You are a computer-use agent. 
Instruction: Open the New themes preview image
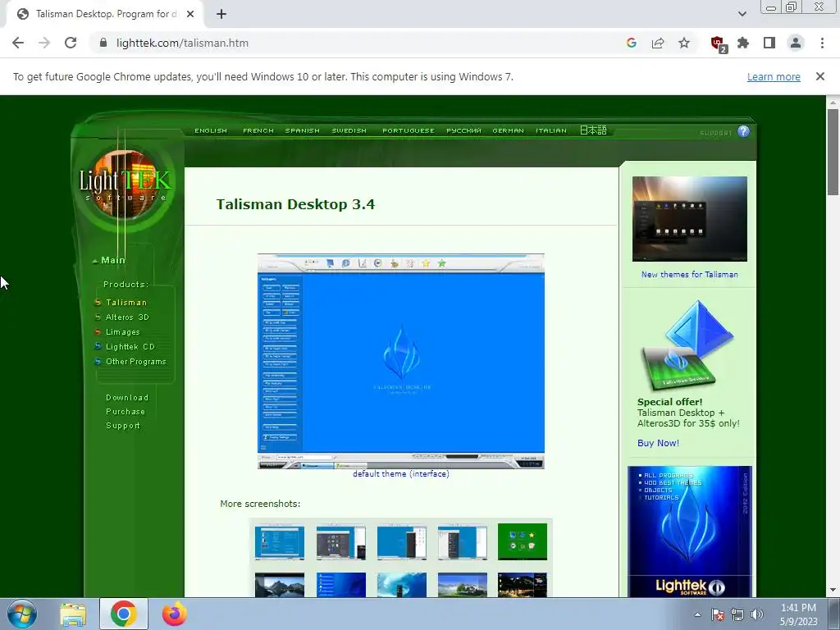(x=689, y=218)
